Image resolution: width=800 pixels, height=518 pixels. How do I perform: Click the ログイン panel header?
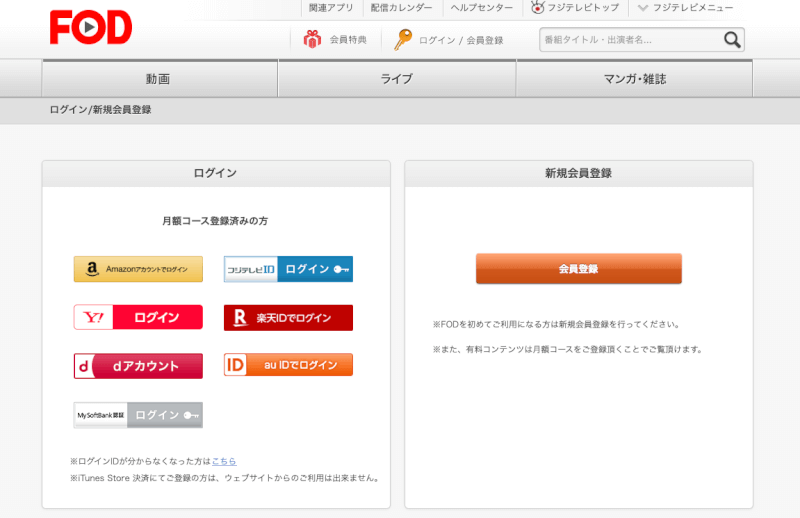[216, 174]
